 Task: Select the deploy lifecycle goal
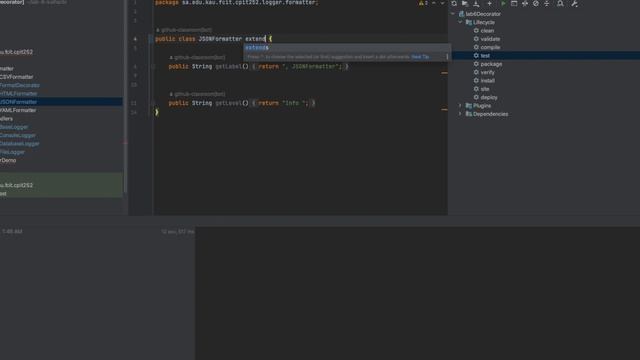(x=489, y=98)
